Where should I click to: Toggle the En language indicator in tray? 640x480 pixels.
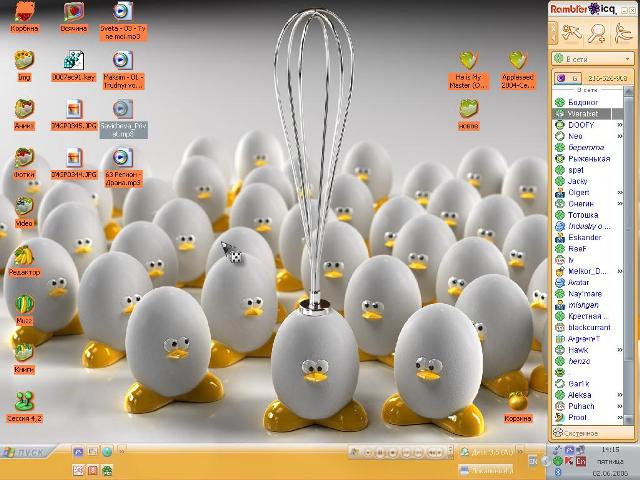(581, 462)
